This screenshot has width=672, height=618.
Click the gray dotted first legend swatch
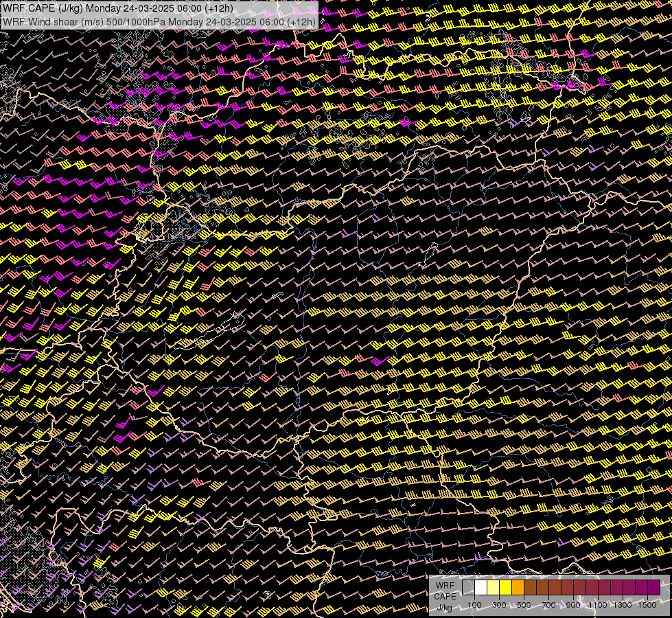[x=468, y=588]
